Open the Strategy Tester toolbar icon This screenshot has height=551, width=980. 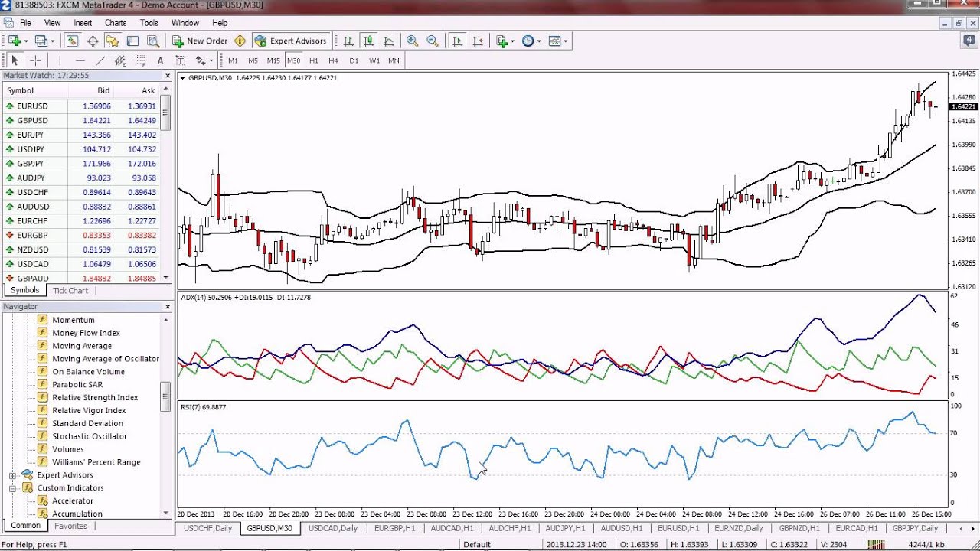point(152,41)
